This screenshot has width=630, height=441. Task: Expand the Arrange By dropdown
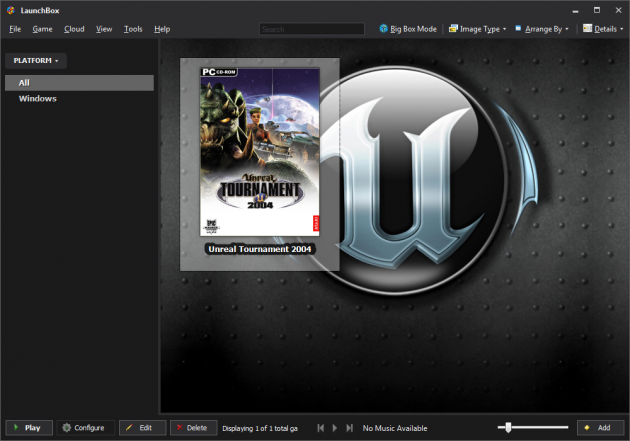click(541, 29)
